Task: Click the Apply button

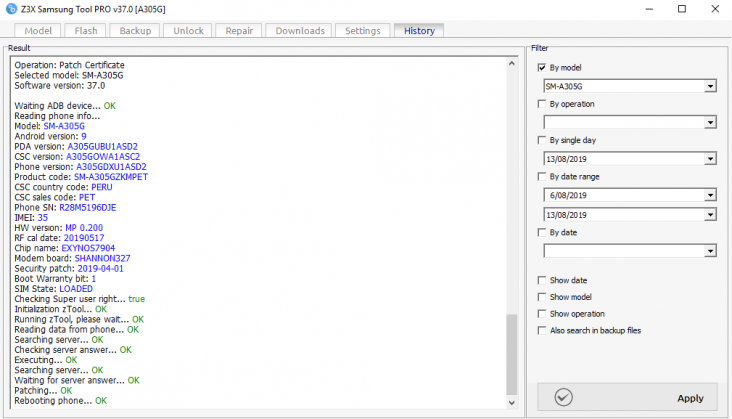Action: click(x=627, y=398)
